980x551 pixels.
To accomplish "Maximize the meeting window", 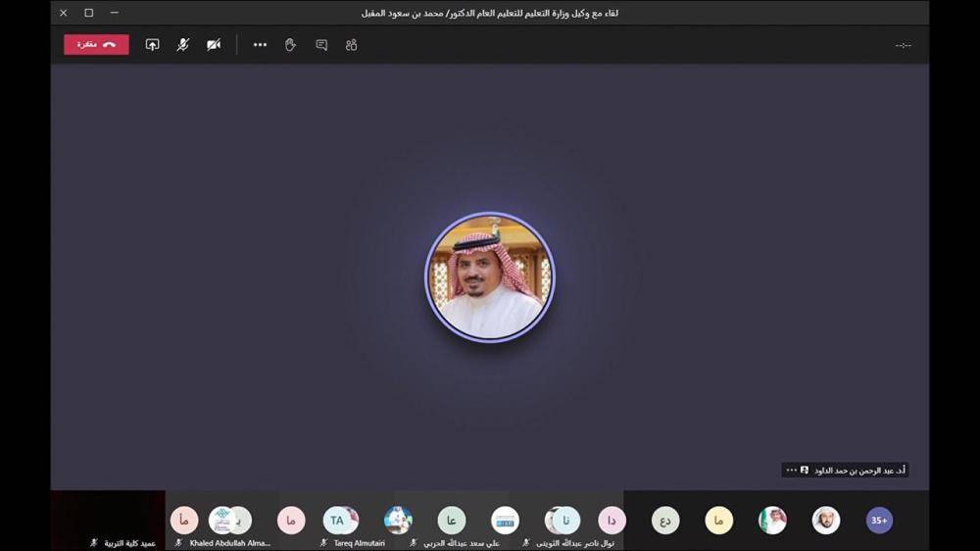I will (x=88, y=13).
